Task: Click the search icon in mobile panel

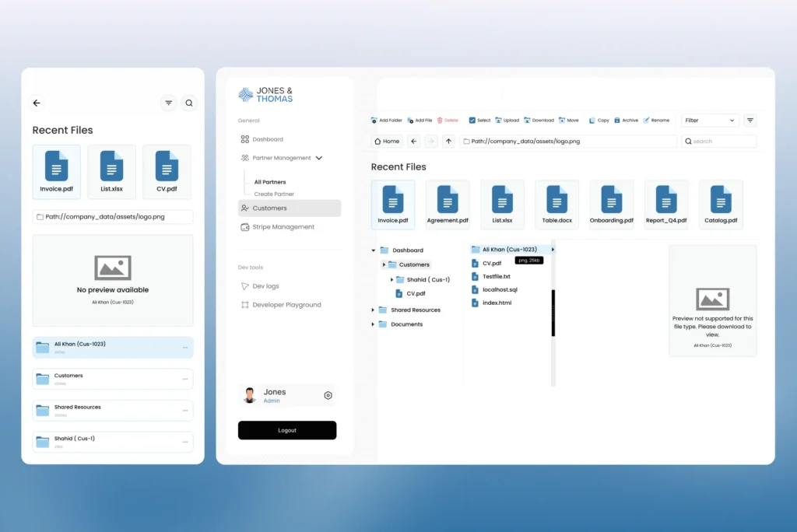Action: [x=189, y=103]
